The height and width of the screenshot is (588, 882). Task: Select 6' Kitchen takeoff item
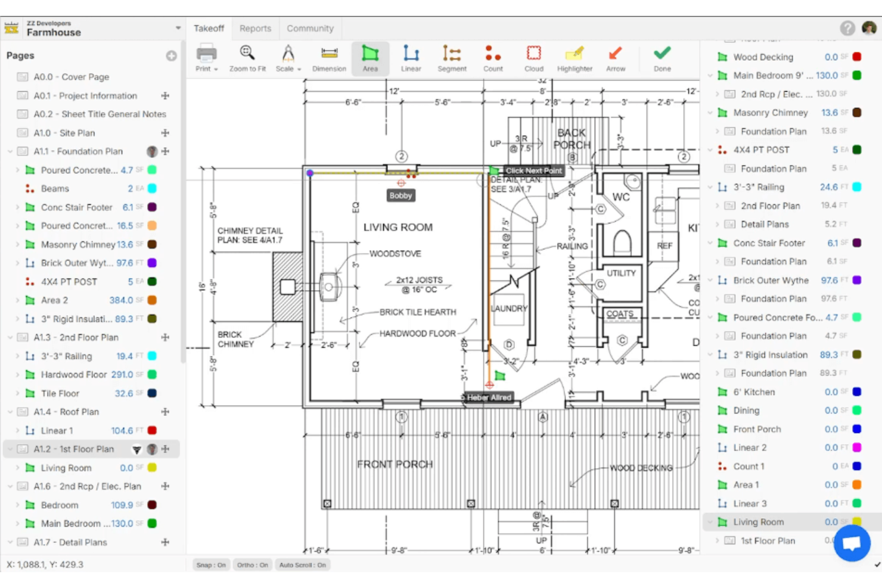tap(754, 392)
